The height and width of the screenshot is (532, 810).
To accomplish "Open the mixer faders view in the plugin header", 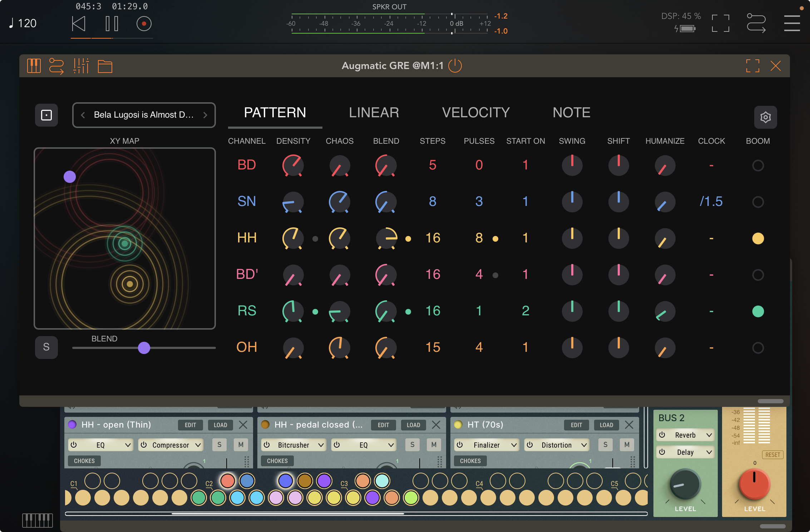I will 81,66.
